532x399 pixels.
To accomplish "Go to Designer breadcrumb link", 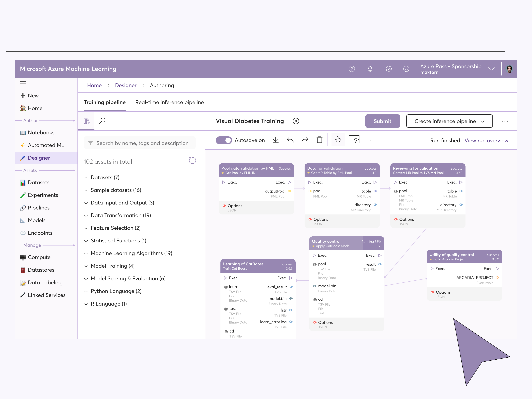I will (126, 85).
